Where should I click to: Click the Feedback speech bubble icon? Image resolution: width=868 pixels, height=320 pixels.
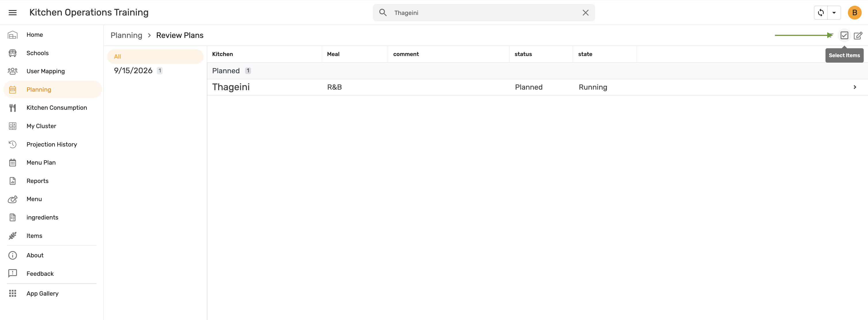click(12, 273)
